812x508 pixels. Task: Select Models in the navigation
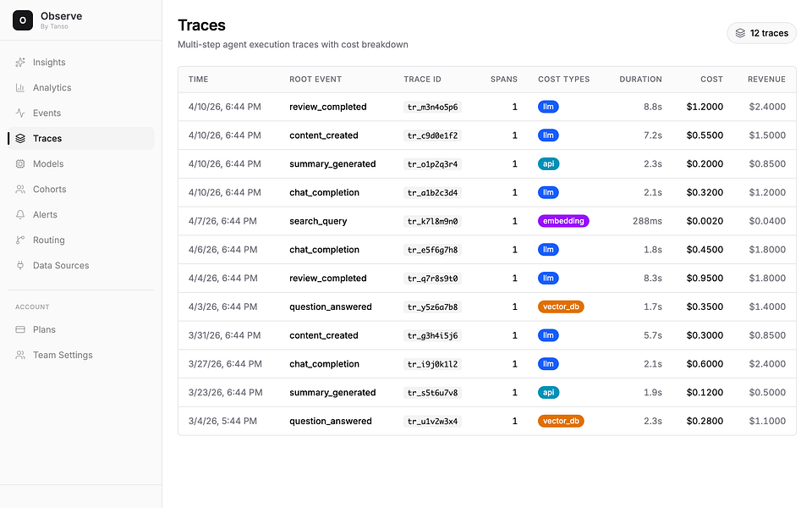[81, 163]
